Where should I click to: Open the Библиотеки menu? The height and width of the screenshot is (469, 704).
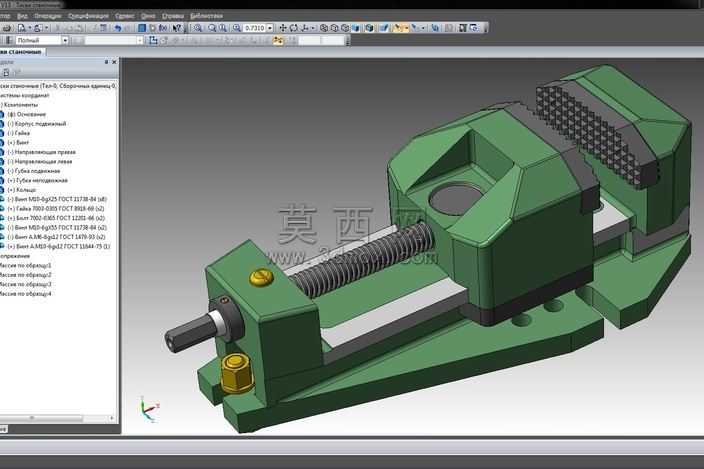[206, 16]
